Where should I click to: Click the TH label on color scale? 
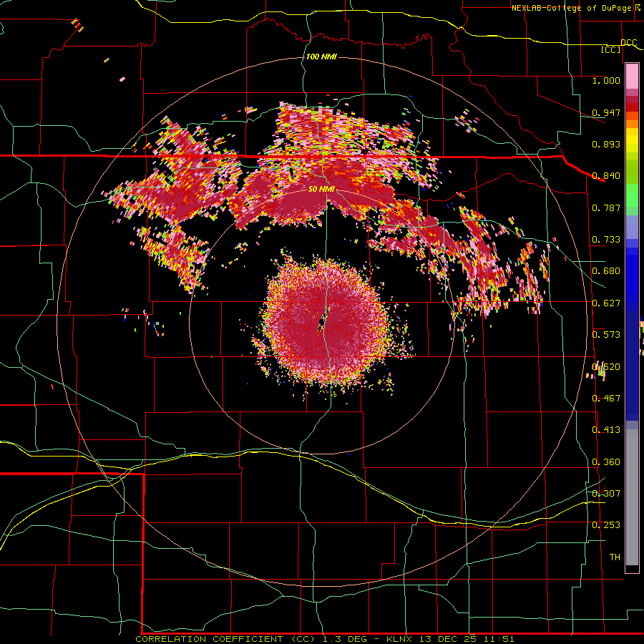[x=615, y=557]
